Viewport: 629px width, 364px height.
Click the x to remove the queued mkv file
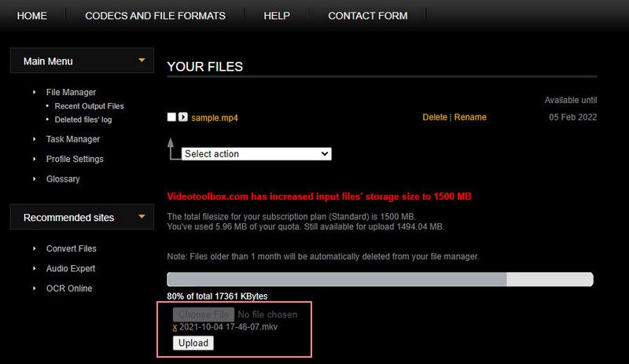(175, 327)
